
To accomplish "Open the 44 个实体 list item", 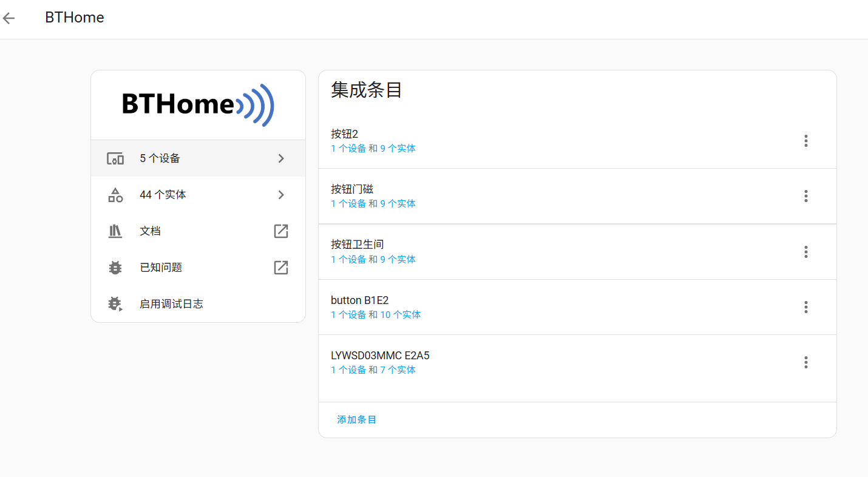I will coord(198,195).
